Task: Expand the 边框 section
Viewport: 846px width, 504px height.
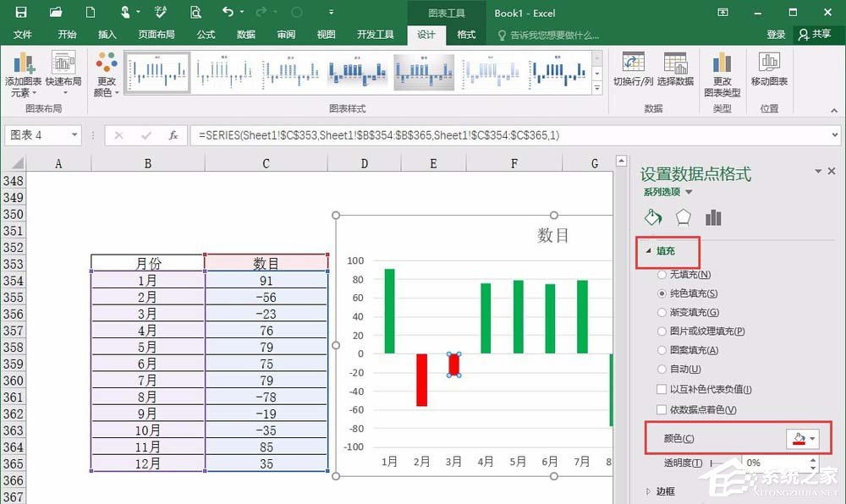Action: pos(664,491)
